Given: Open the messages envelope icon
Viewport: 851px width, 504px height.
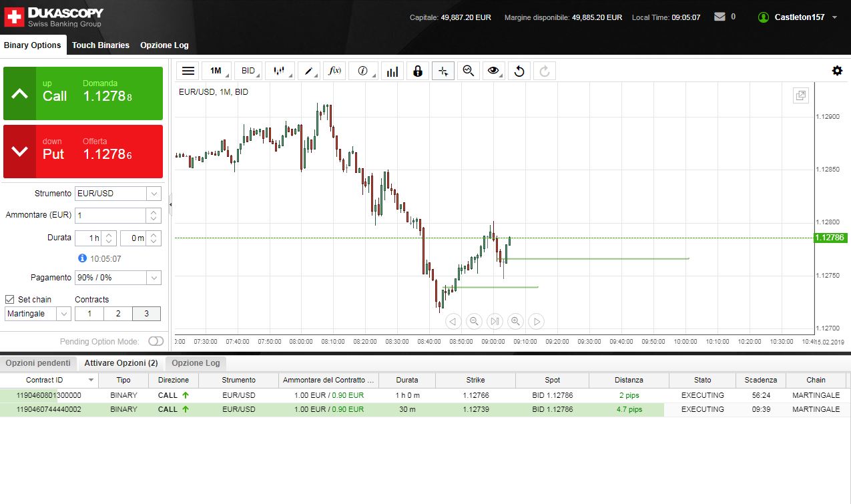Looking at the screenshot, I should (720, 17).
